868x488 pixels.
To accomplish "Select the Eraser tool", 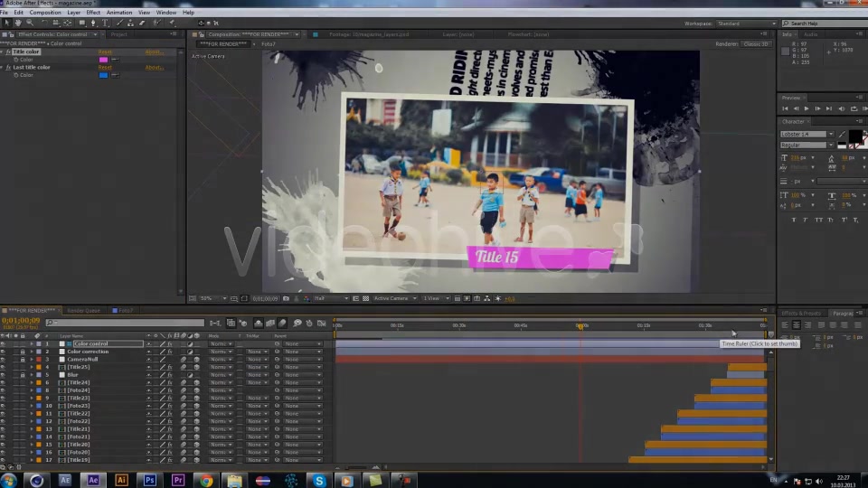I will pos(142,23).
